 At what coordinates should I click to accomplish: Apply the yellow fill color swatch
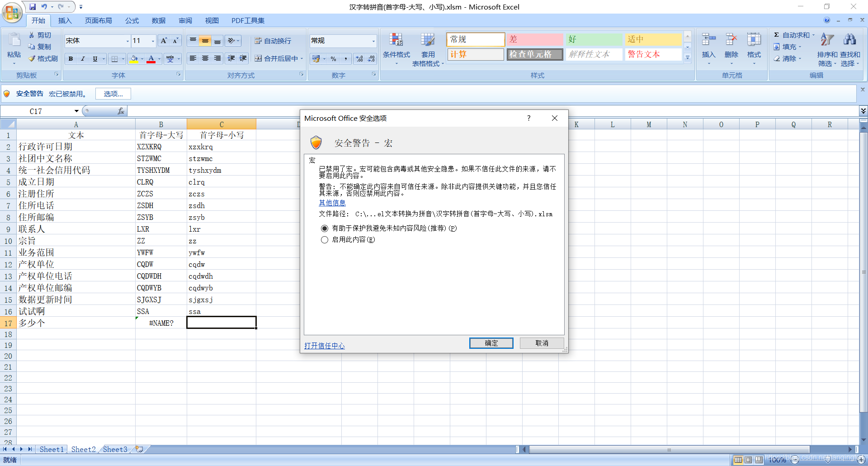coord(134,59)
